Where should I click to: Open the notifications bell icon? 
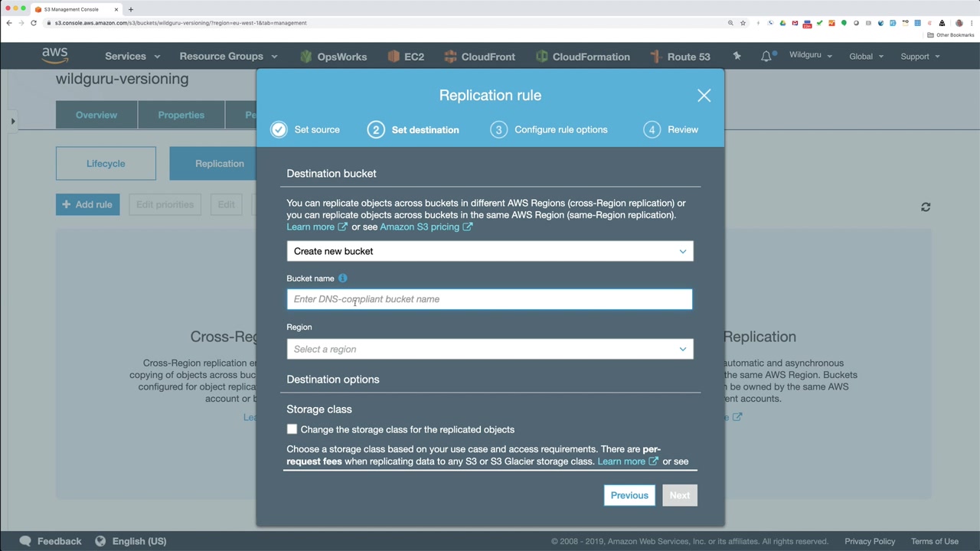tap(766, 56)
